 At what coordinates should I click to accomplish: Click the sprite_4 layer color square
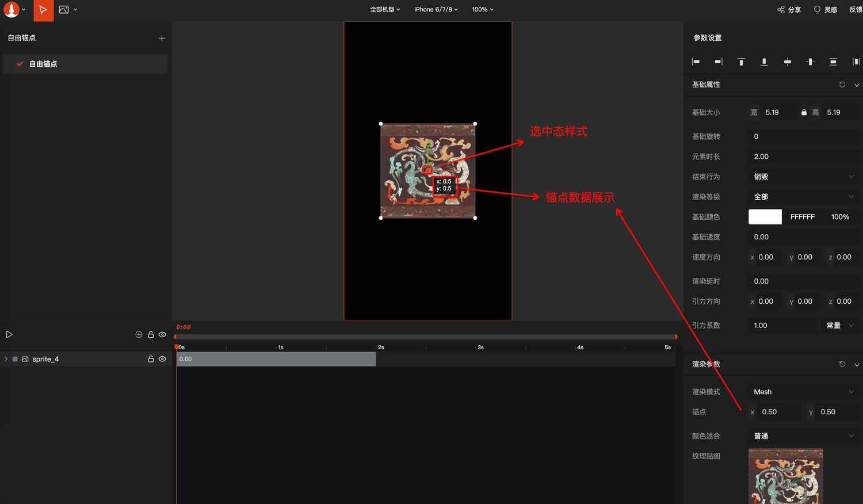(x=15, y=359)
